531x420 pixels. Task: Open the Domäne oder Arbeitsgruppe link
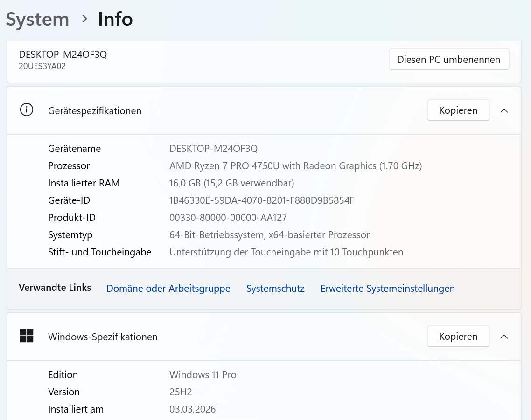tap(168, 289)
